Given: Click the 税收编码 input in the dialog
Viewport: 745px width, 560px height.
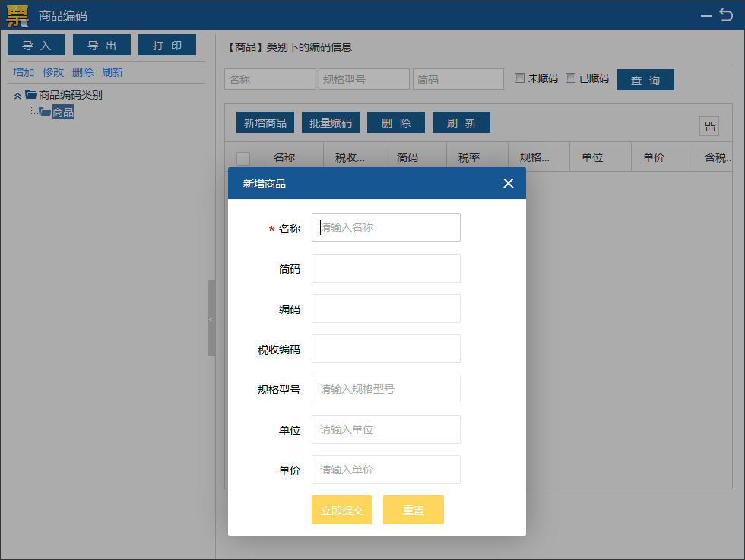Looking at the screenshot, I should pos(386,349).
